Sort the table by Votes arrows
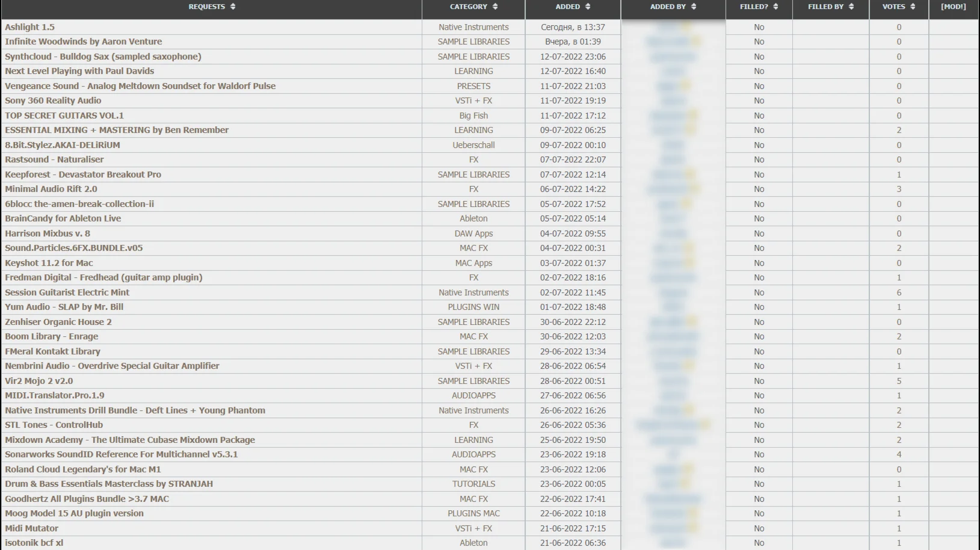The height and width of the screenshot is (550, 980). point(913,7)
